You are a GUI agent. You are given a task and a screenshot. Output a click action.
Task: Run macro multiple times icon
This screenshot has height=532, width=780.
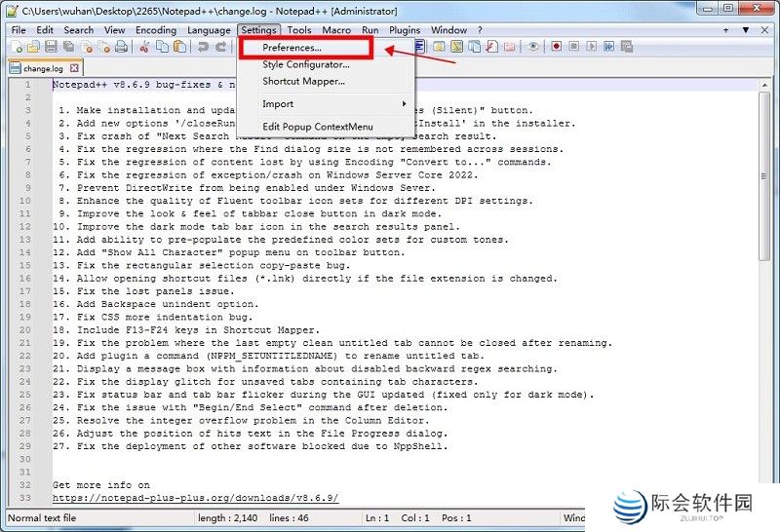pyautogui.click(x=608, y=47)
